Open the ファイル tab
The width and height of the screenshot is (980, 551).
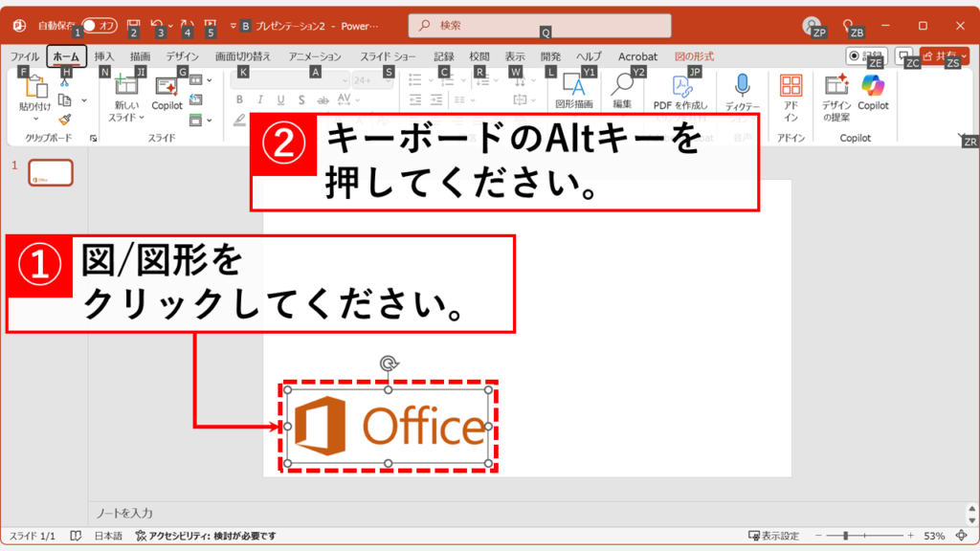(24, 56)
